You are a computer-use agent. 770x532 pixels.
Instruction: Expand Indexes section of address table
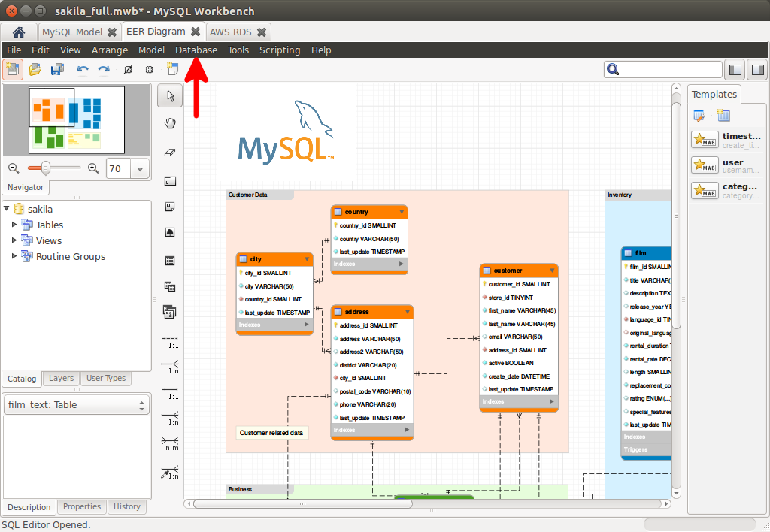pyautogui.click(x=407, y=430)
